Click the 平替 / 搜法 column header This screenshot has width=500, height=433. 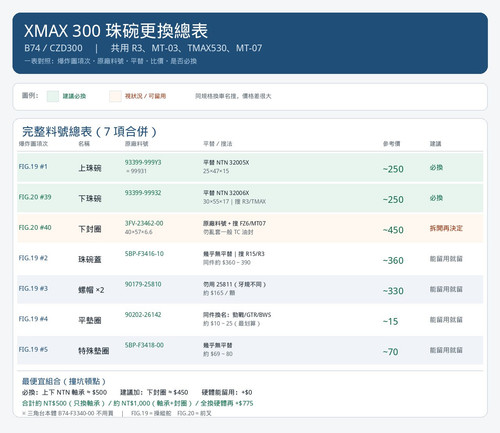tap(218, 144)
